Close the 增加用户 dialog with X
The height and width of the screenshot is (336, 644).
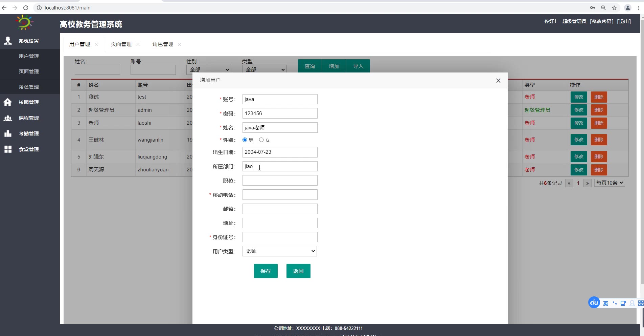(498, 81)
